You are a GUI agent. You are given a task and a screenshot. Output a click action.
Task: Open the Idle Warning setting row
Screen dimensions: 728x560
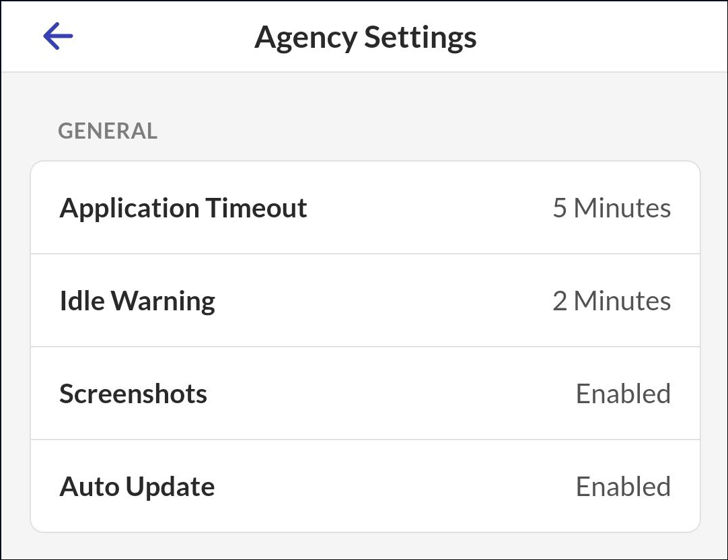tap(365, 301)
